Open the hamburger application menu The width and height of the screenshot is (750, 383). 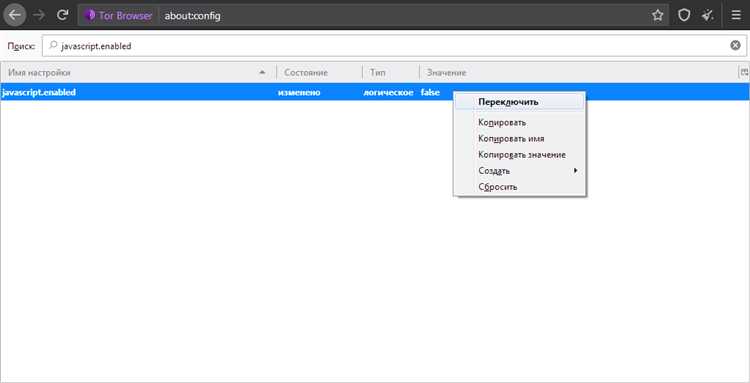coord(736,15)
